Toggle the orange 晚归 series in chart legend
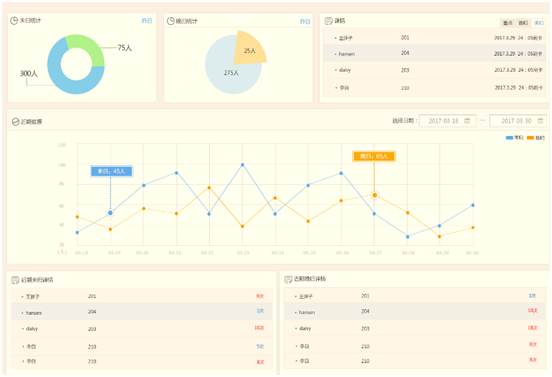 (536, 138)
